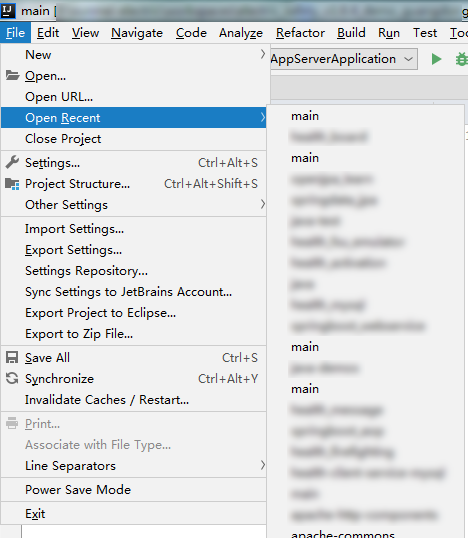Screen dimensions: 468x538
Task: Select first main project in recent list
Action: pos(365,116)
